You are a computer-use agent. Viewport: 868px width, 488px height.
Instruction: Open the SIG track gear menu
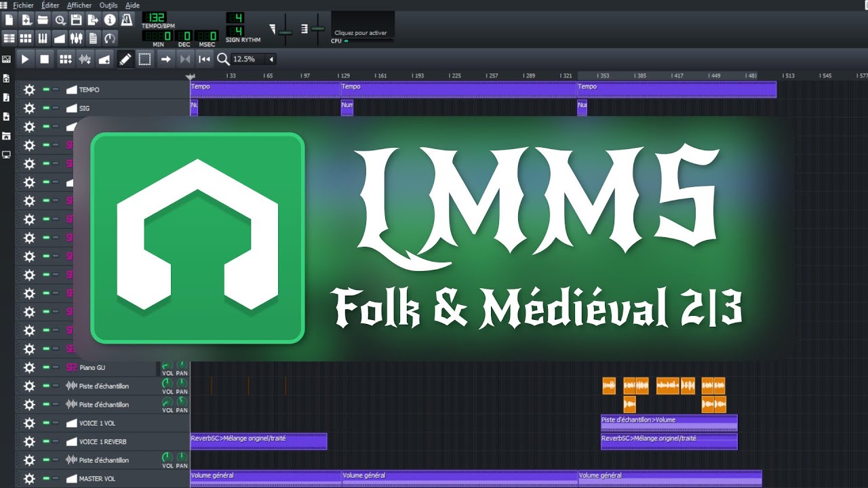(29, 108)
